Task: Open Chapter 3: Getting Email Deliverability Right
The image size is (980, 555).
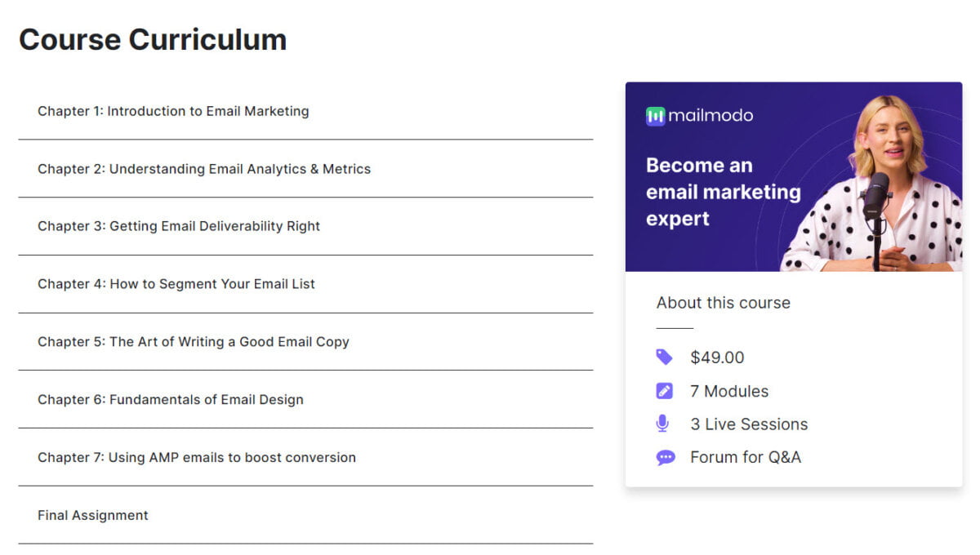Action: tap(177, 226)
